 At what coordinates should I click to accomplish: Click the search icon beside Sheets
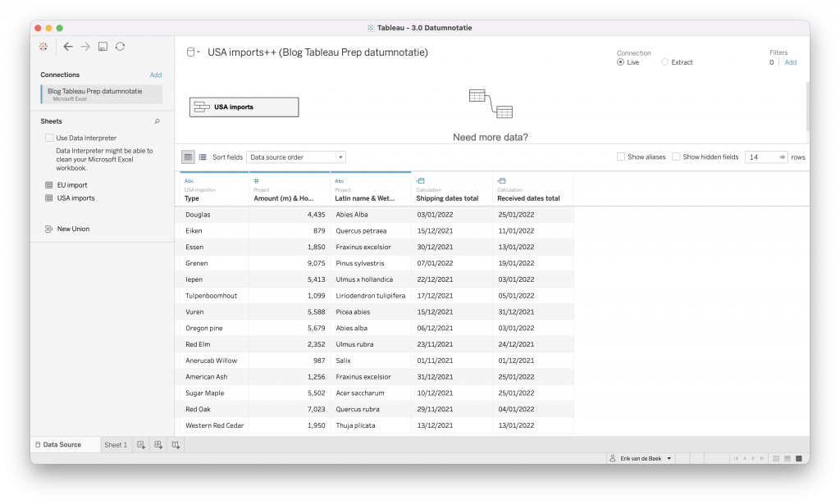[157, 121]
